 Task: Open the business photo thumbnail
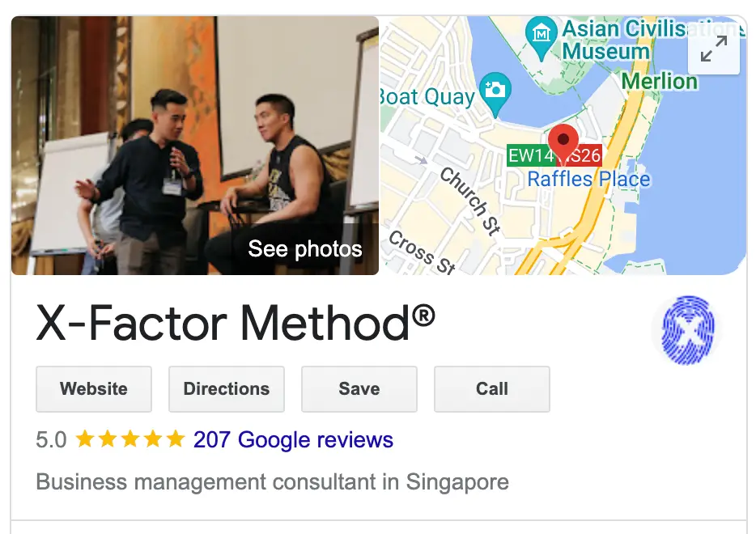[195, 146]
